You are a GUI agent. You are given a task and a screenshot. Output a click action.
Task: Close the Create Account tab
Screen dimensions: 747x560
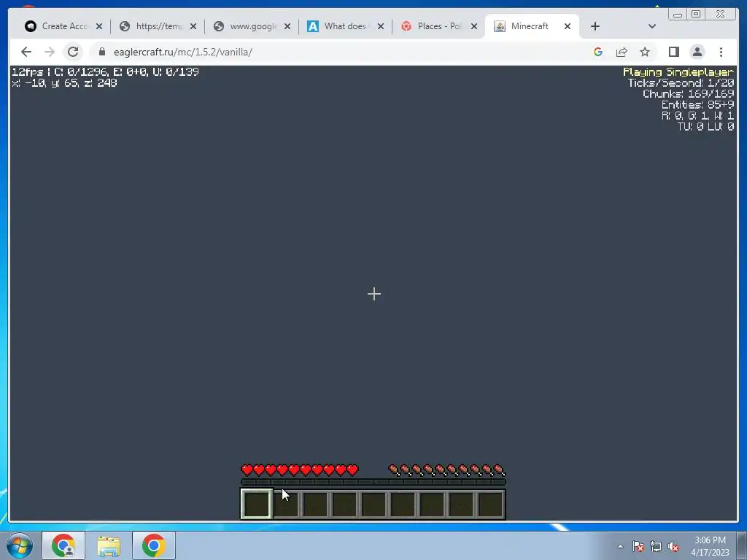click(99, 27)
